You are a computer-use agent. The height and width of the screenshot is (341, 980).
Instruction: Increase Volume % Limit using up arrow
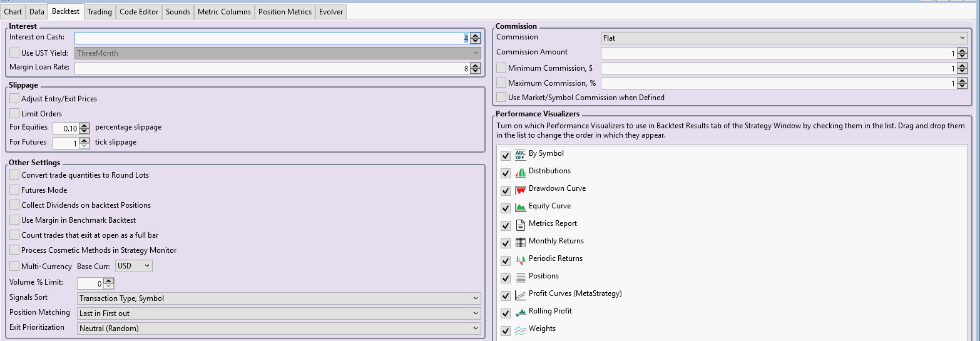108,280
